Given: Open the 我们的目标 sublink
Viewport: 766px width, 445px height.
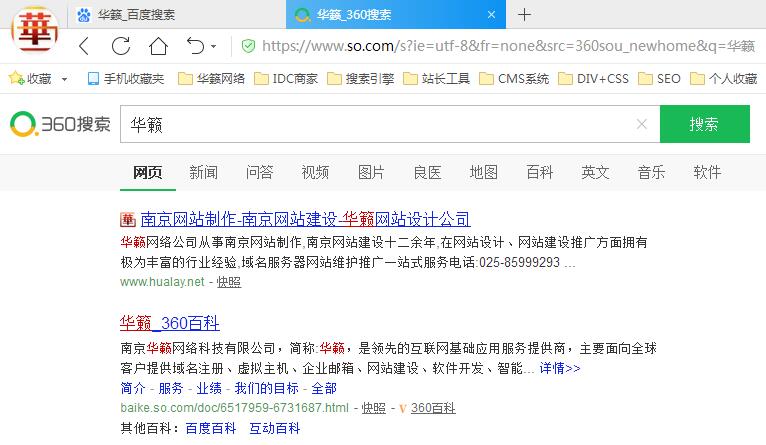Looking at the screenshot, I should tap(266, 388).
